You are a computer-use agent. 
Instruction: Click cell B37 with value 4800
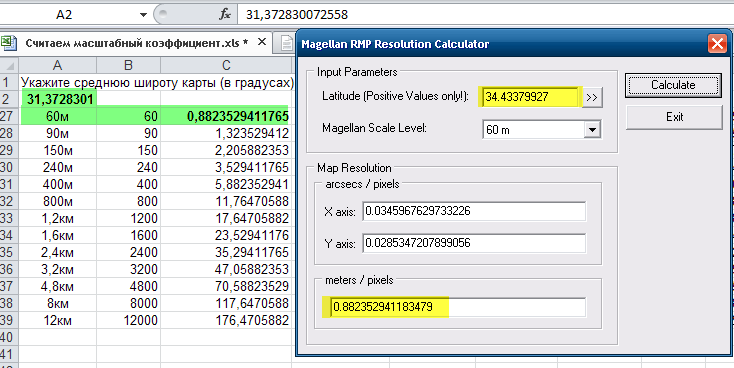(128, 286)
